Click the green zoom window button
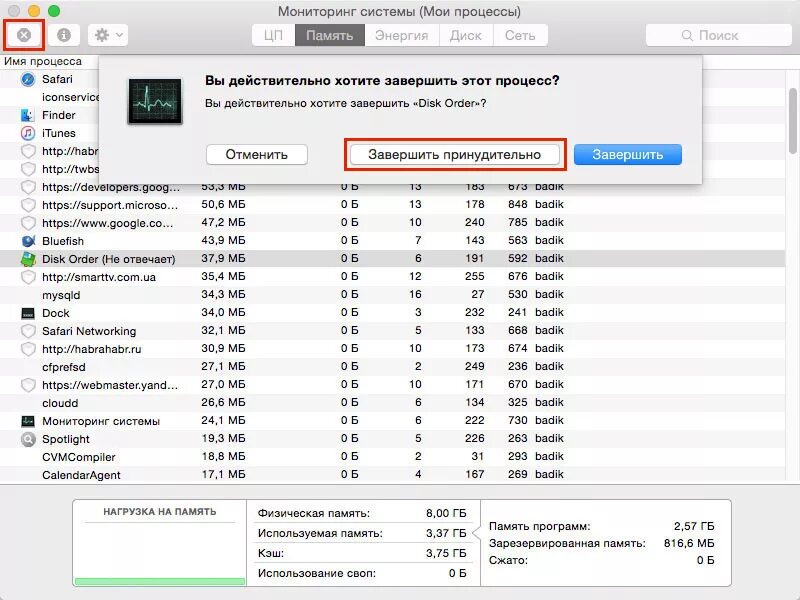 [x=54, y=11]
